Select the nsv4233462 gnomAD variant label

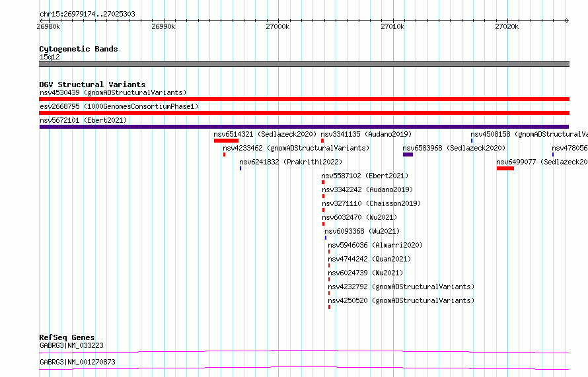pyautogui.click(x=296, y=148)
